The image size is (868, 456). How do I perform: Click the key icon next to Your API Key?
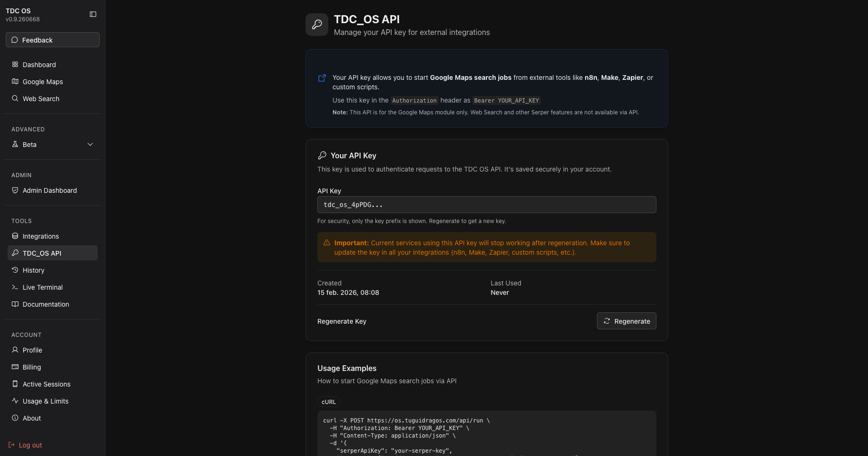coord(322,155)
